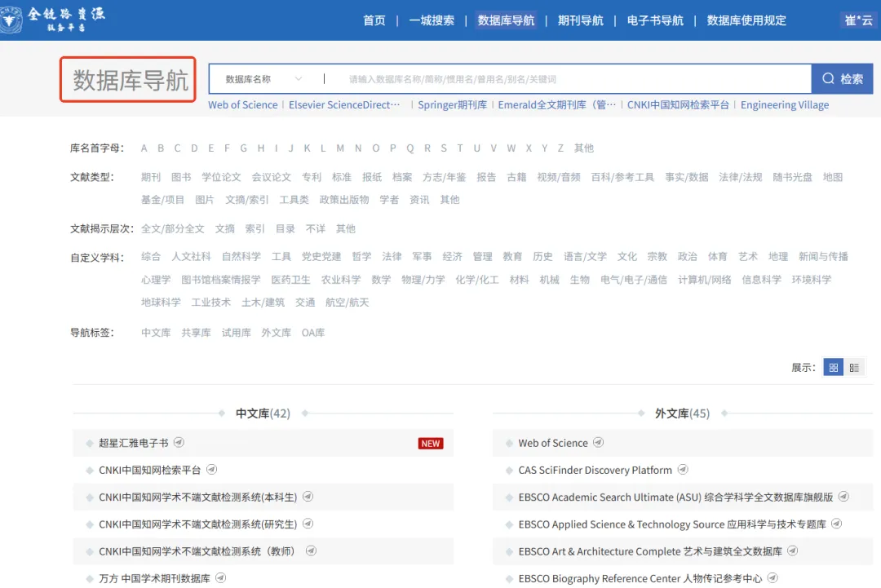881x588 pixels.
Task: Go to 电子书导航 in top menu
Action: (655, 20)
